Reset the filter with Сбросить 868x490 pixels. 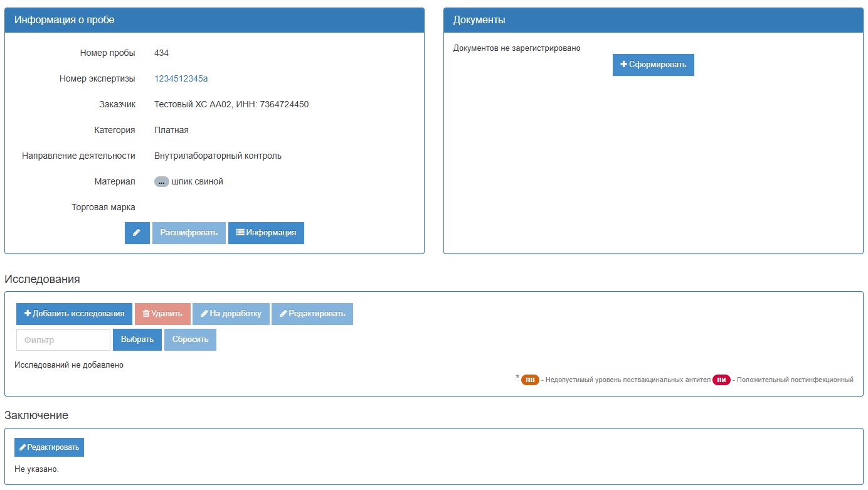coord(190,339)
